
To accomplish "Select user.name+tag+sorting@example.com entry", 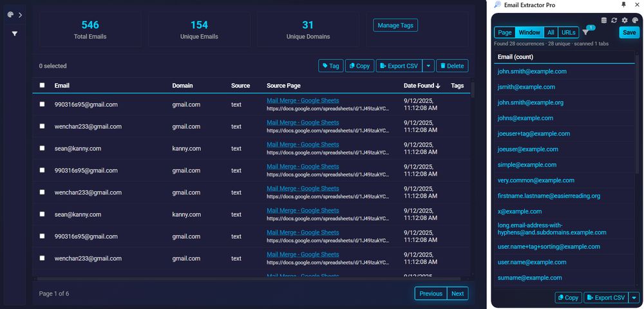I will [x=549, y=247].
